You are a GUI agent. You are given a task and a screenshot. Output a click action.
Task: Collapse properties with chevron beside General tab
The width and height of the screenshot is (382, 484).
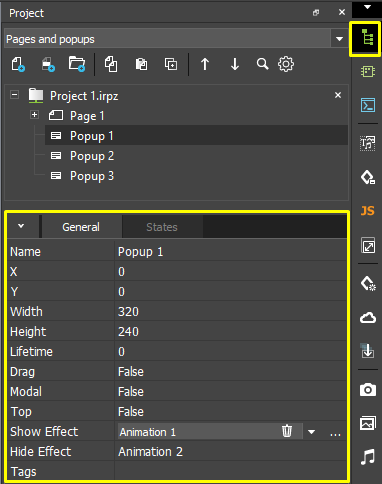(21, 226)
